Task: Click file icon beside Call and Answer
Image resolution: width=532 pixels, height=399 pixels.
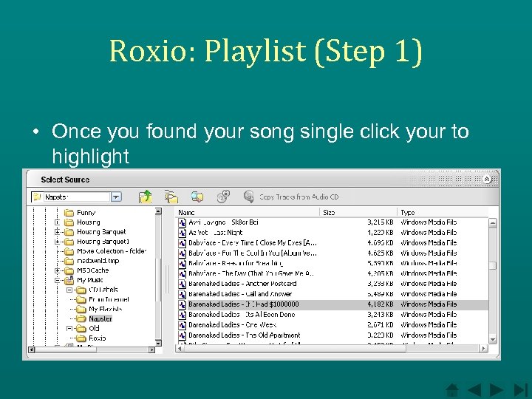Action: (183, 294)
